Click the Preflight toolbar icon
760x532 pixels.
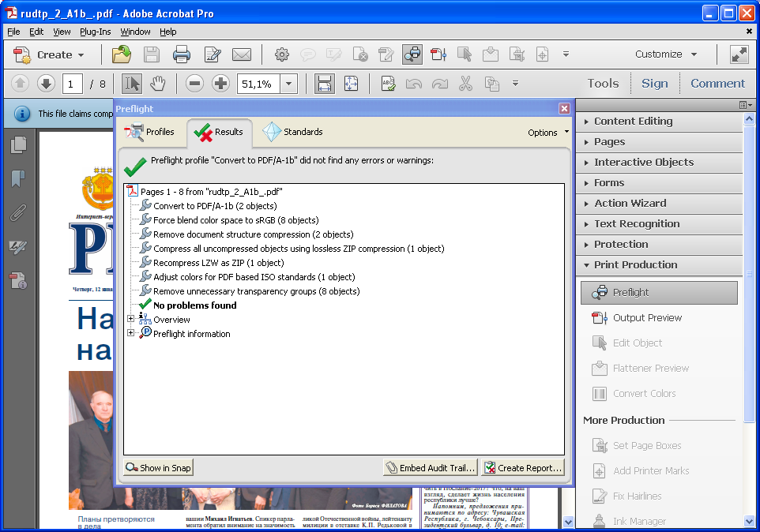point(412,54)
